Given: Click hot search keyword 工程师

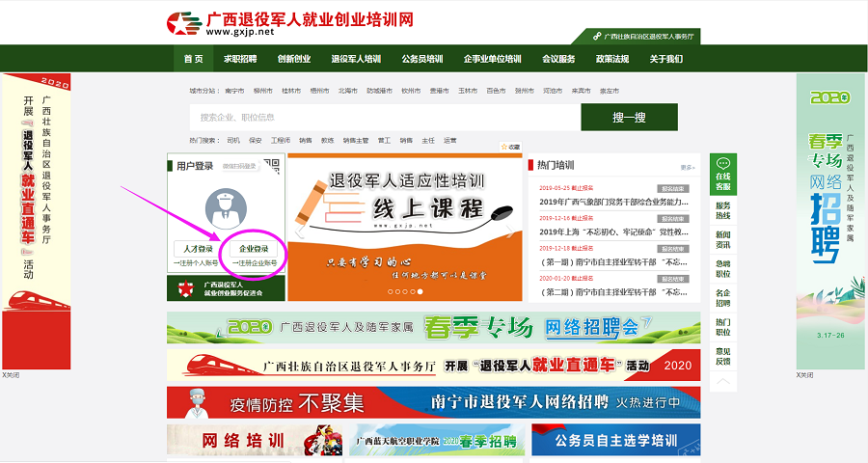Looking at the screenshot, I should tap(281, 141).
